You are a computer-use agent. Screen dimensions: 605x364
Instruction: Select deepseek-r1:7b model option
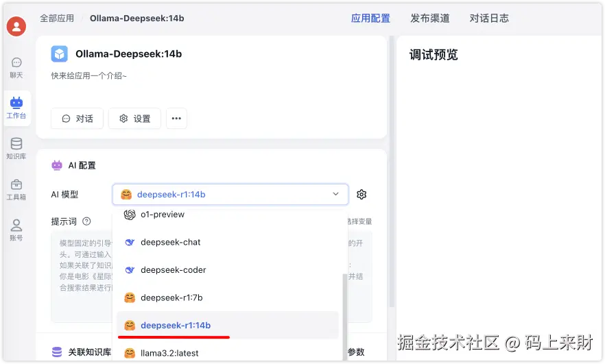[228, 298]
